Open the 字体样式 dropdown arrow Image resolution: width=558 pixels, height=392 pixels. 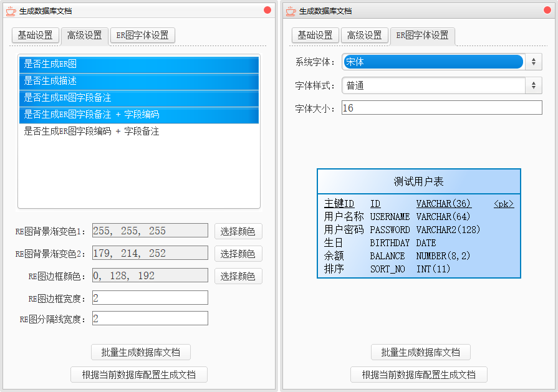[534, 85]
